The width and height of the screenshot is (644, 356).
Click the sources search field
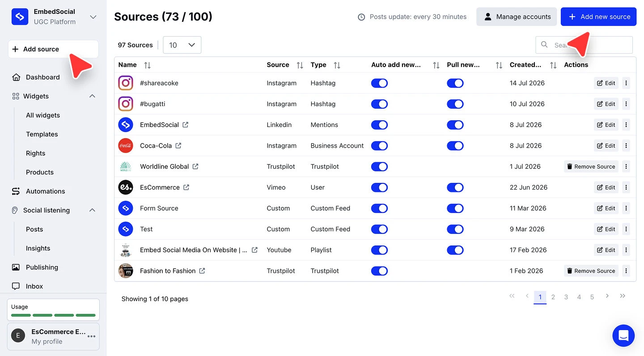point(584,45)
